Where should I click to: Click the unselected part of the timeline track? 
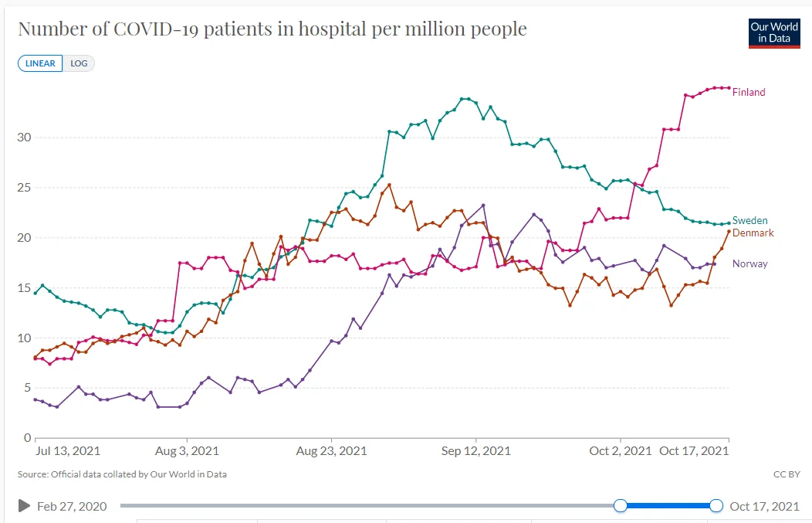pyautogui.click(x=369, y=506)
